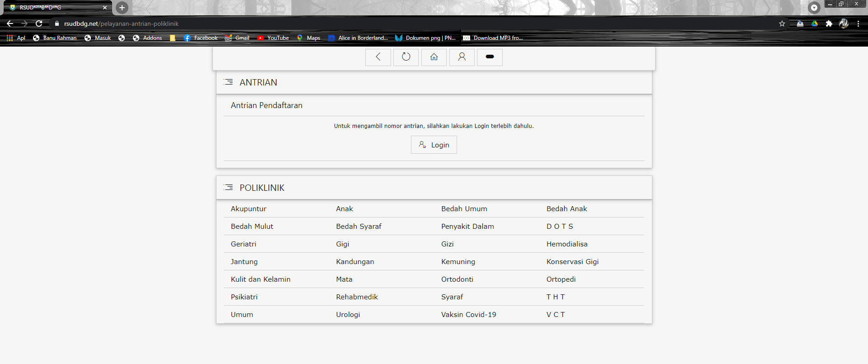Select D O T S polyclinic
868x364 pixels.
pos(560,227)
